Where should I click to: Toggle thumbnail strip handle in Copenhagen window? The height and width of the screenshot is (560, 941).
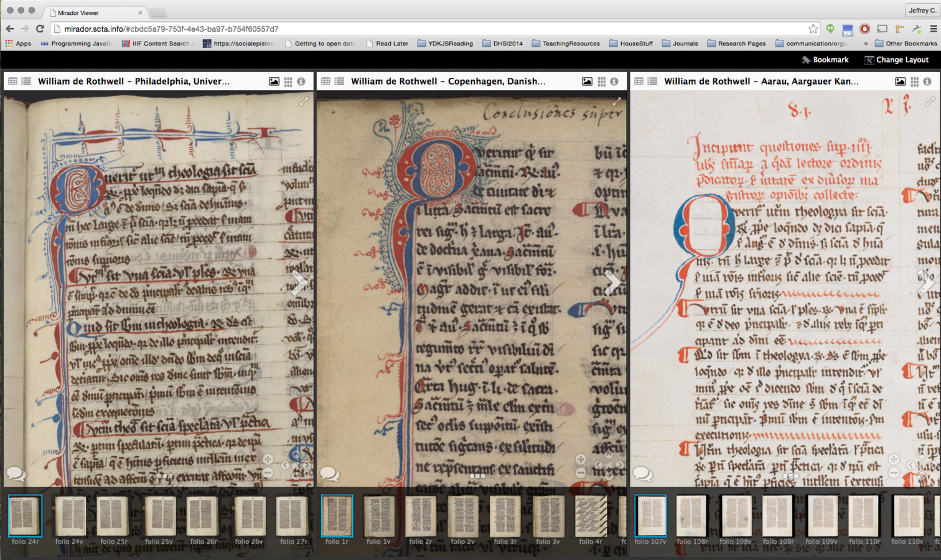coord(477,476)
